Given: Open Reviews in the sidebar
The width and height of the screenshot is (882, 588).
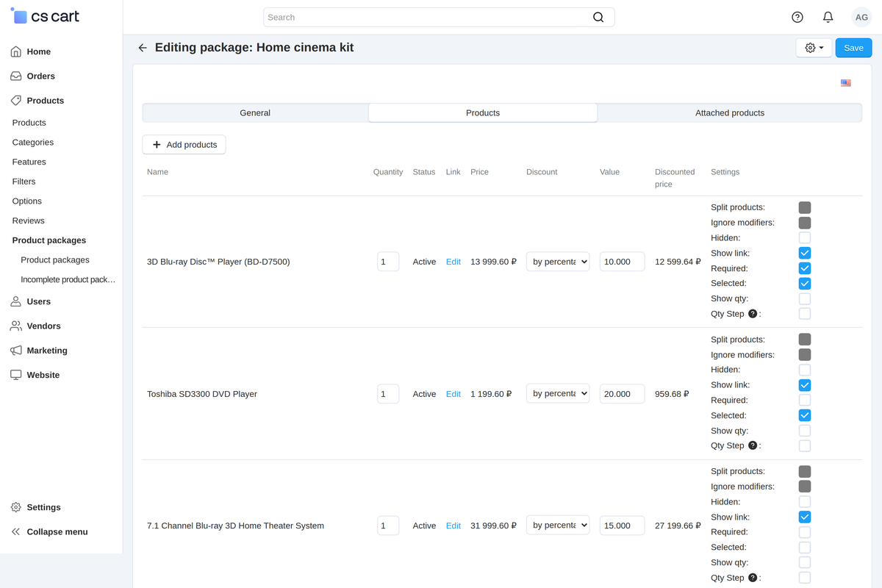Looking at the screenshot, I should [29, 220].
